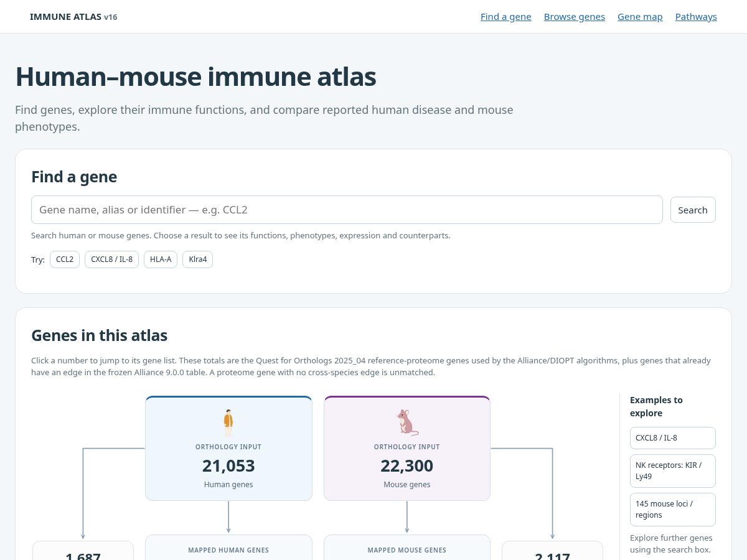Try the Klra4 example chip
The width and height of the screenshot is (747, 560).
point(197,259)
